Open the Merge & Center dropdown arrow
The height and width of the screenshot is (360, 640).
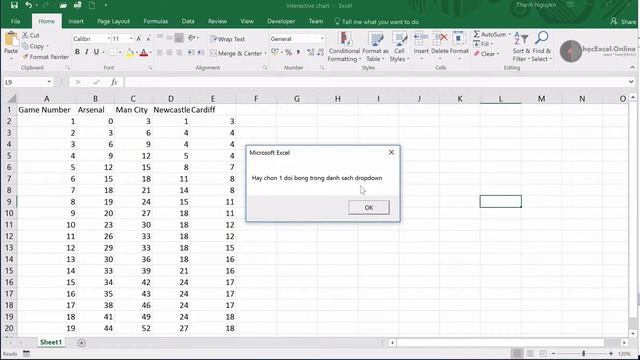[265, 53]
